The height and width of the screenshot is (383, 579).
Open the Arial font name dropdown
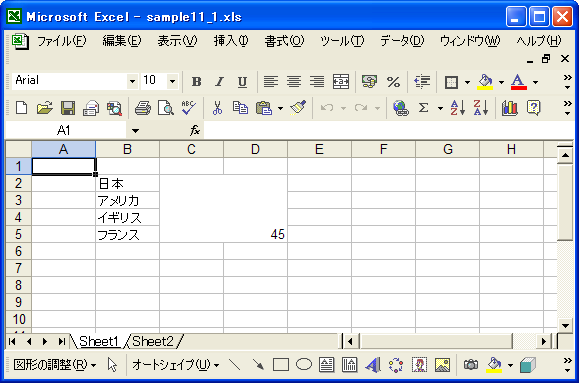[x=132, y=81]
